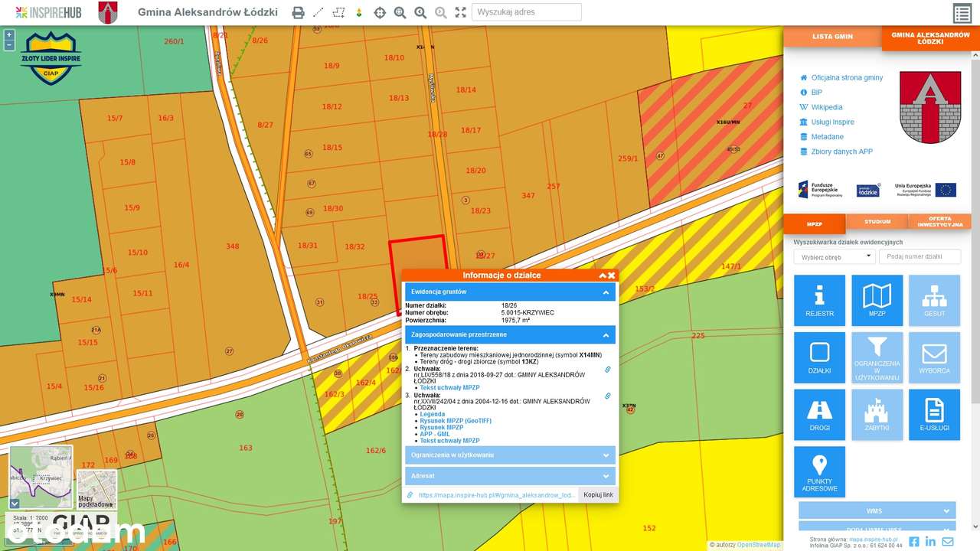Image resolution: width=980 pixels, height=551 pixels.
Task: Click the locate position crosshair icon
Action: pos(380,12)
